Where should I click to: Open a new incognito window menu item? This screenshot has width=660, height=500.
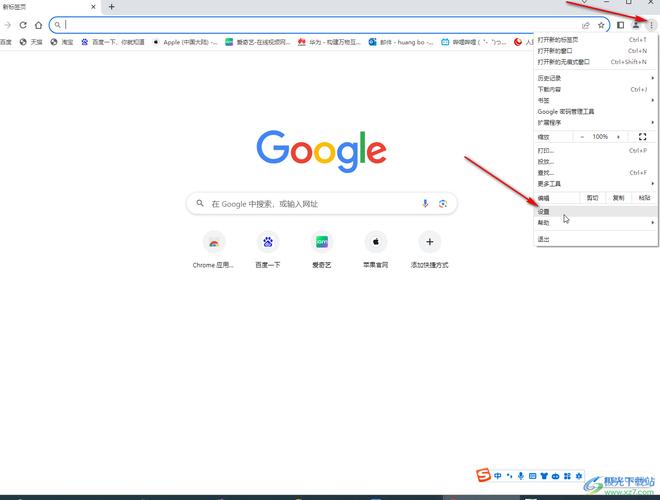(x=596, y=61)
